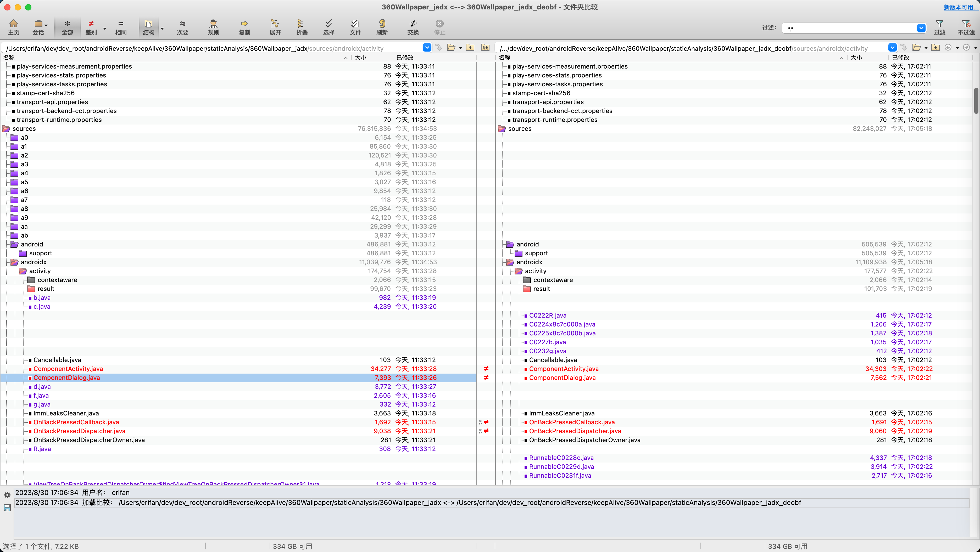Select OnBackPressedDispatcher.java in left pane
The width and height of the screenshot is (980, 552).
(x=79, y=431)
